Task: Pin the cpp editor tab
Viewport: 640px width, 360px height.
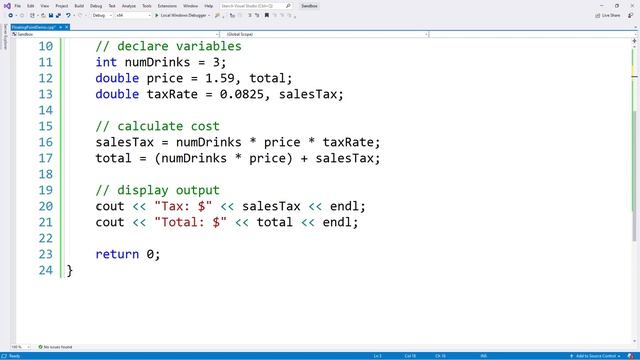Action: [x=60, y=27]
